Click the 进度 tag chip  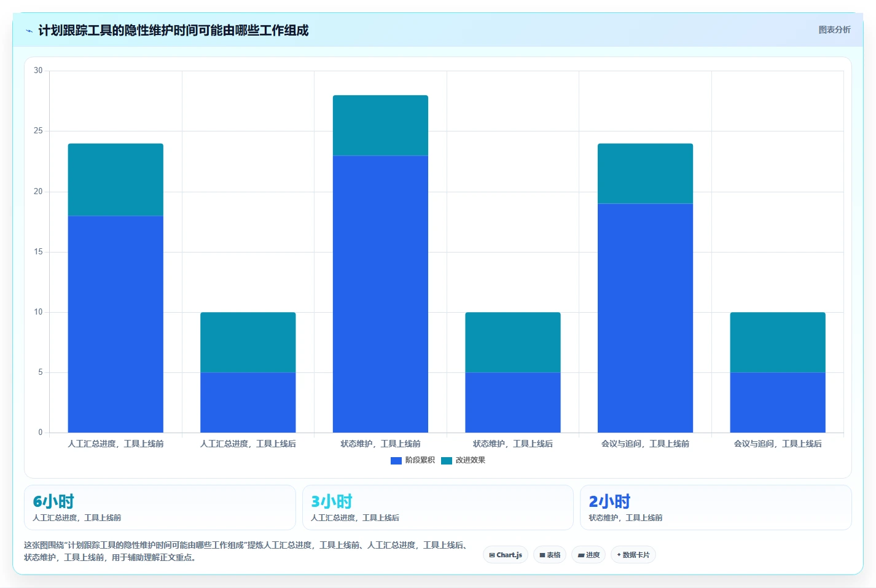pos(589,555)
